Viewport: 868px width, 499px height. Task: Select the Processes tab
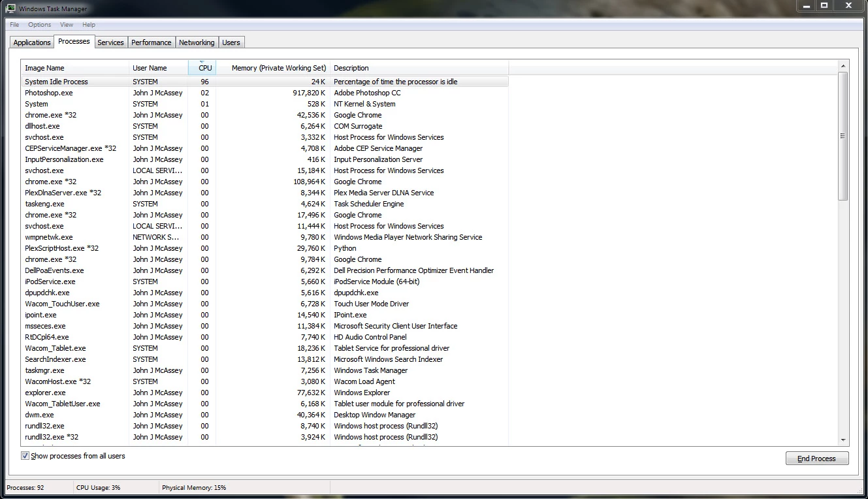pyautogui.click(x=74, y=41)
